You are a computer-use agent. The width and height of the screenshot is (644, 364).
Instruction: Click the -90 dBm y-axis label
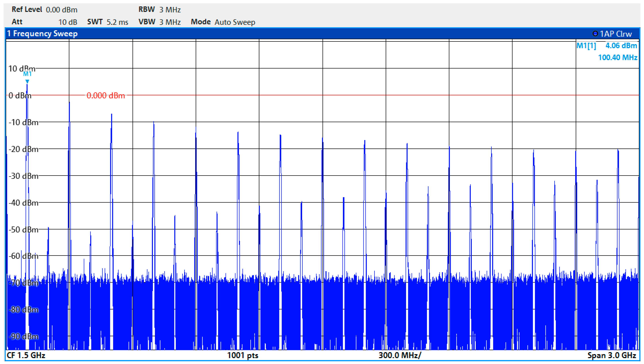tap(23, 336)
